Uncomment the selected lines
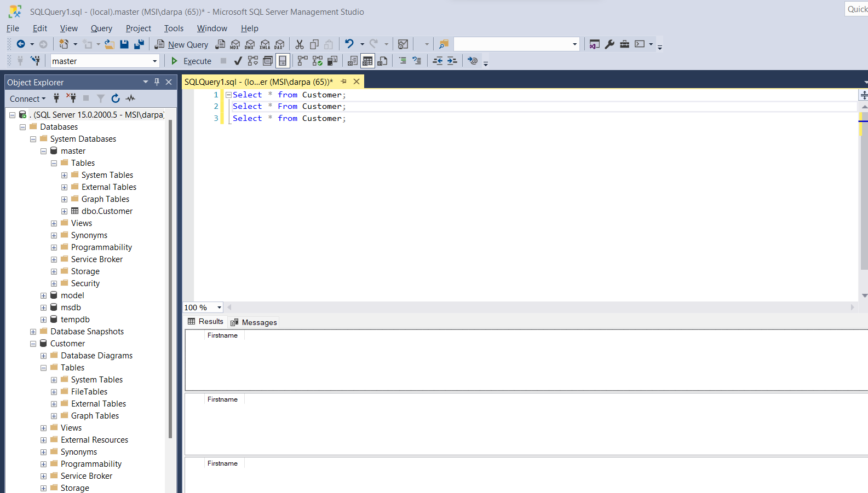This screenshot has width=868, height=493. tap(417, 61)
